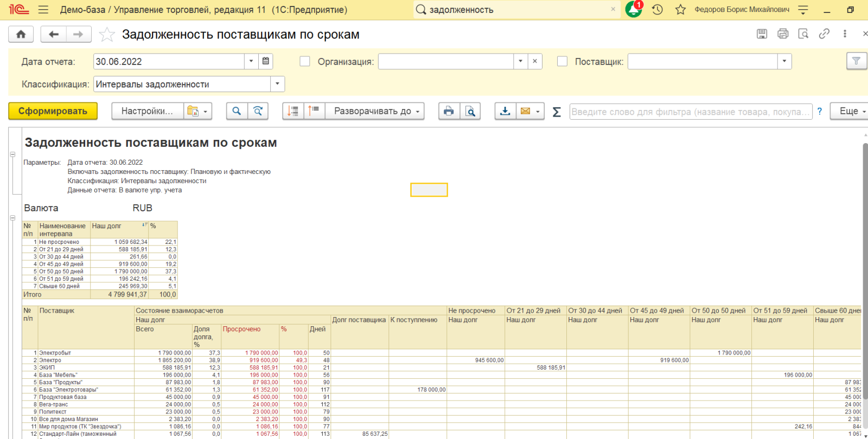
Task: Click the report filter word input field
Action: click(690, 112)
